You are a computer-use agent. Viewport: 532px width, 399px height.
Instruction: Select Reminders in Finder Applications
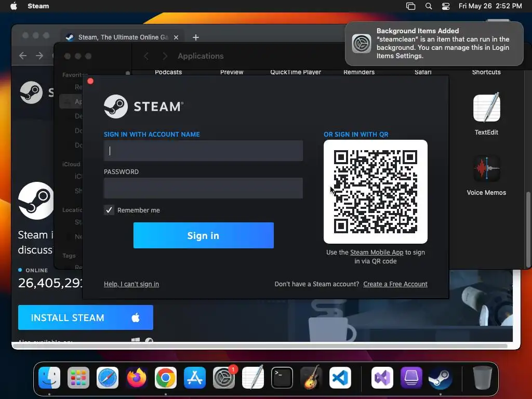359,72
